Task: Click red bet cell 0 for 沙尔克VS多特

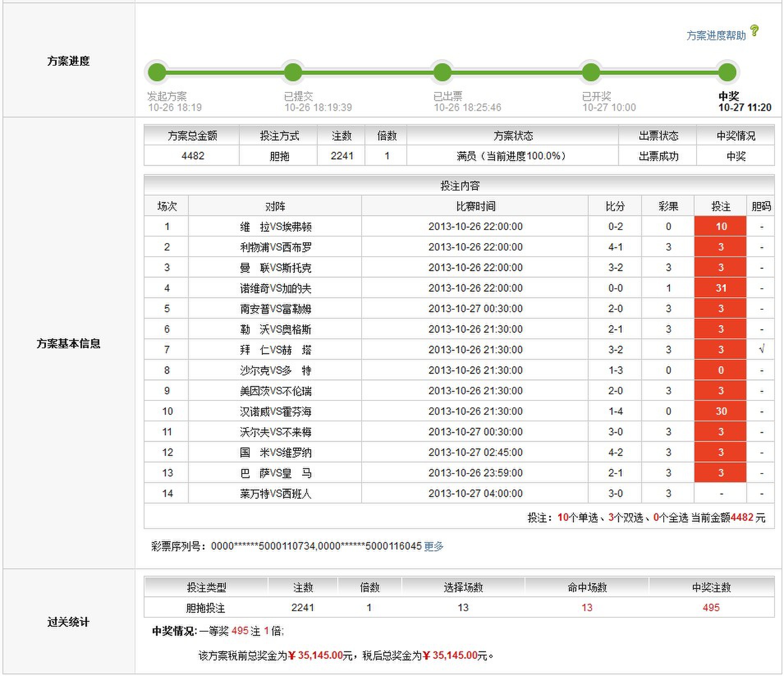Action: click(720, 370)
